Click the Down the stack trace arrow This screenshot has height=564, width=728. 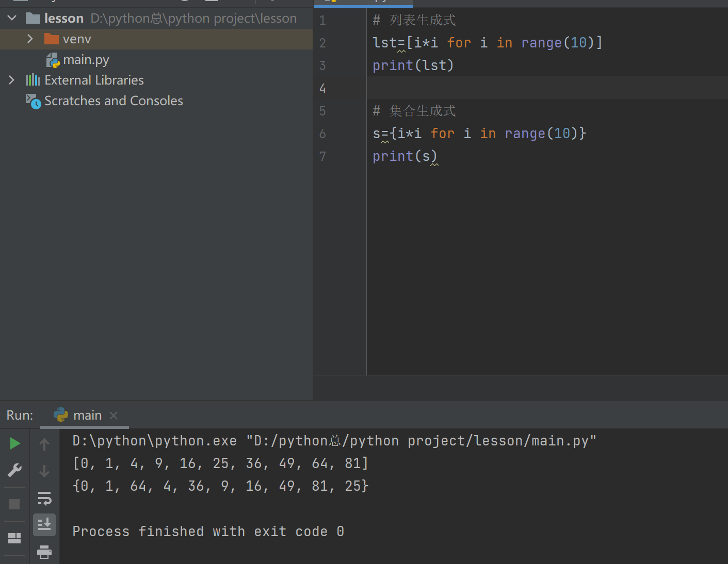[x=44, y=471]
